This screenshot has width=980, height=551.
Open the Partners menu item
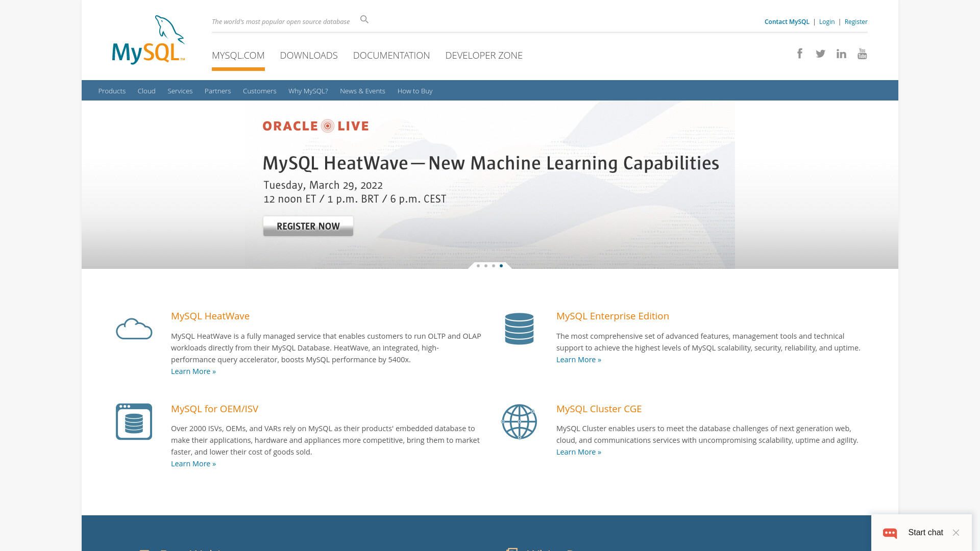click(x=217, y=91)
